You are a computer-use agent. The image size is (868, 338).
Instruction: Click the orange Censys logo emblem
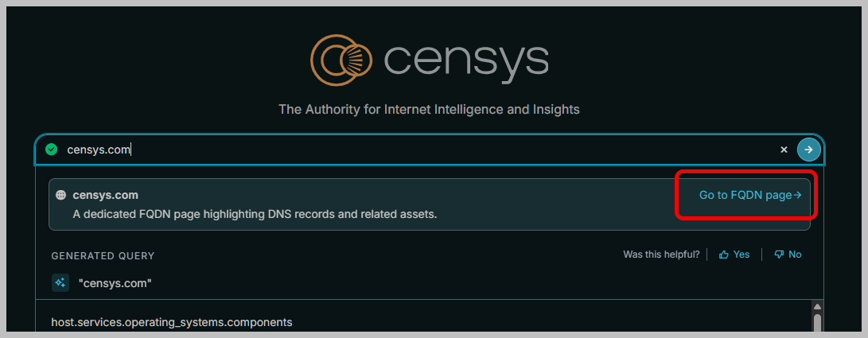click(341, 60)
